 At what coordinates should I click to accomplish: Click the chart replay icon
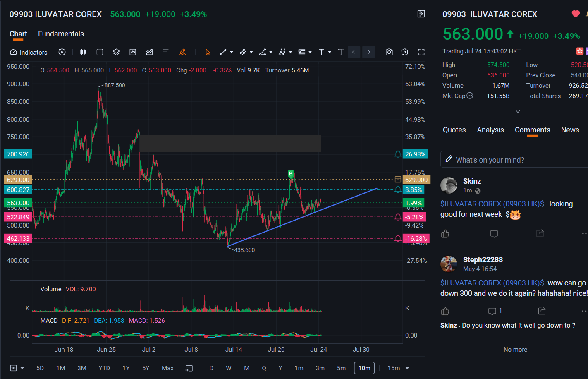(62, 52)
